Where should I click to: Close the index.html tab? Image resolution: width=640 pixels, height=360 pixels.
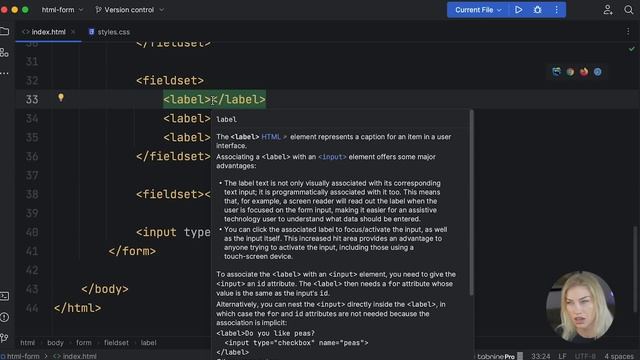pos(73,32)
